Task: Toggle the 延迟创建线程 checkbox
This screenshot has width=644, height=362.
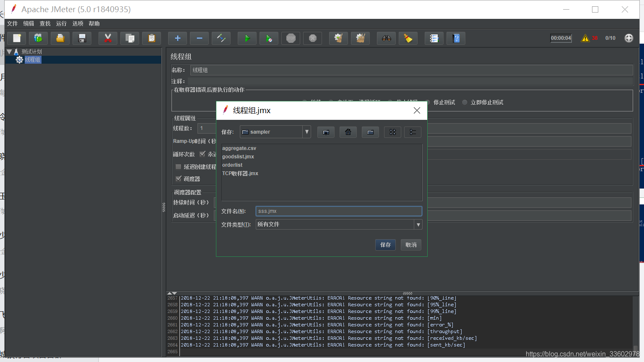Action: pos(178,167)
